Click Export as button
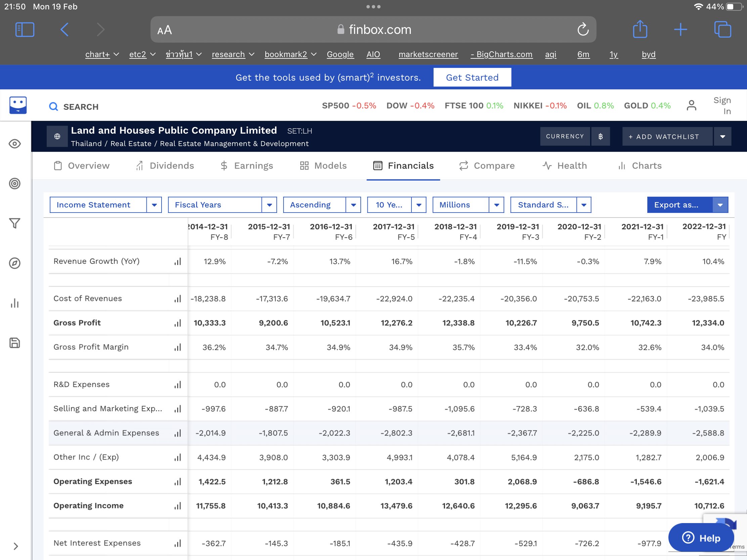The height and width of the screenshot is (560, 747). (x=679, y=205)
